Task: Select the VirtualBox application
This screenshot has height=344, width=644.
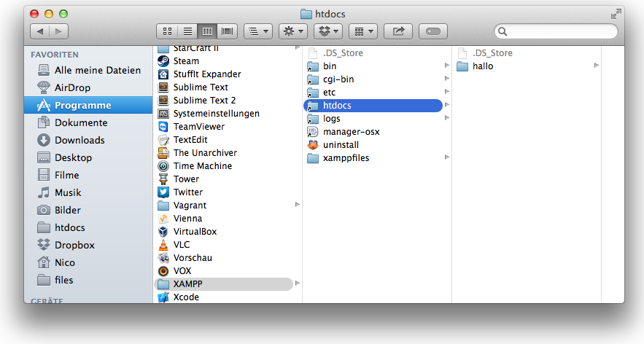Action: point(194,232)
